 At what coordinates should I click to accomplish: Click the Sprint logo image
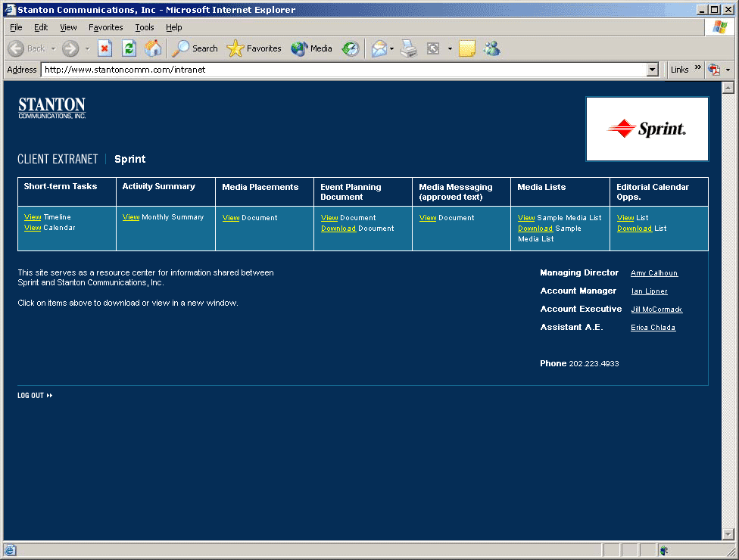(647, 129)
